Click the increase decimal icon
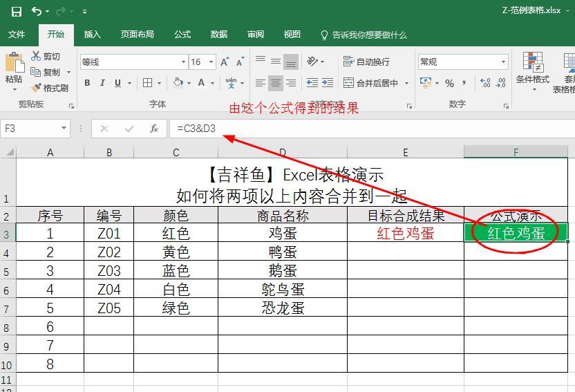The height and width of the screenshot is (392, 575). point(484,83)
